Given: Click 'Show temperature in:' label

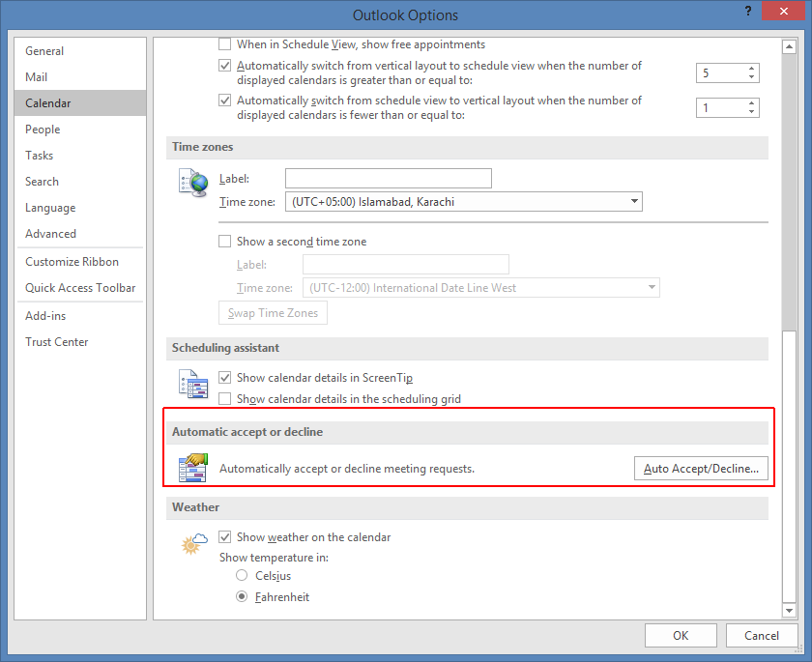Looking at the screenshot, I should point(274,557).
